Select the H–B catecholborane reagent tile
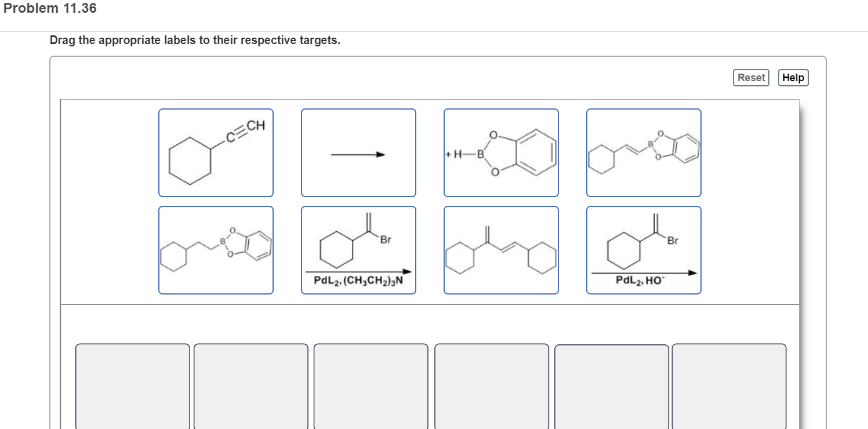This screenshot has height=429, width=868. (x=500, y=152)
